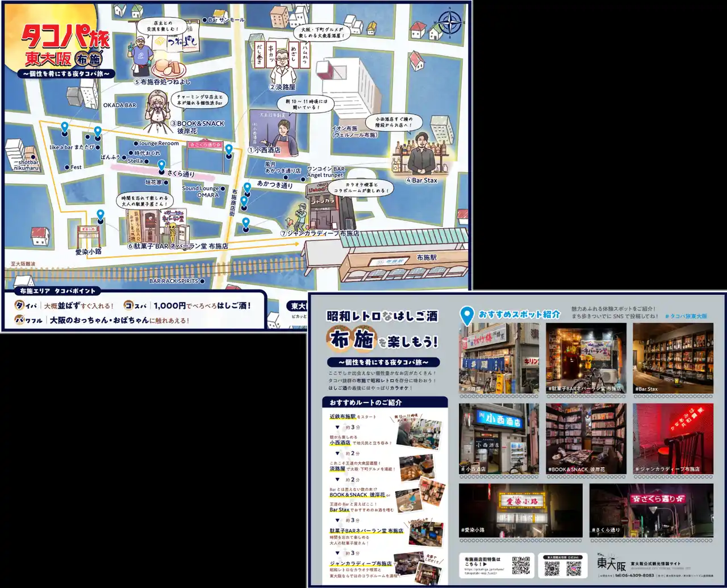
Task: Click the compass rose on the map
Action: [x=451, y=23]
